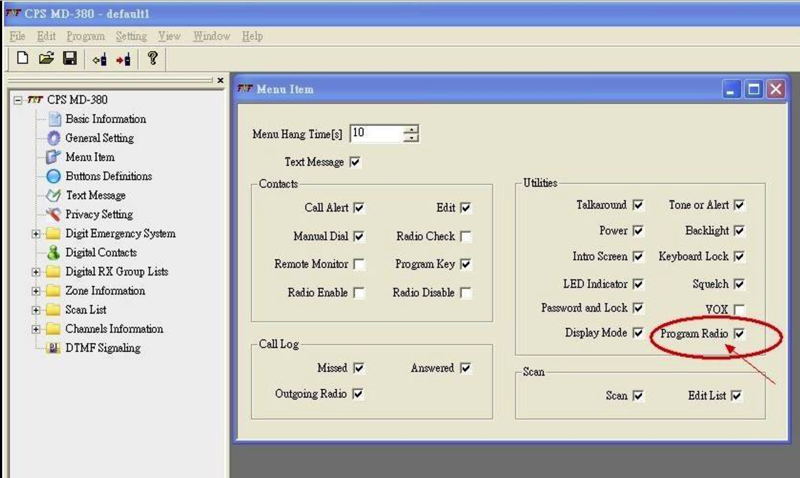Click the Digit Emergency System folder icon
The image size is (800, 478).
[x=53, y=234]
